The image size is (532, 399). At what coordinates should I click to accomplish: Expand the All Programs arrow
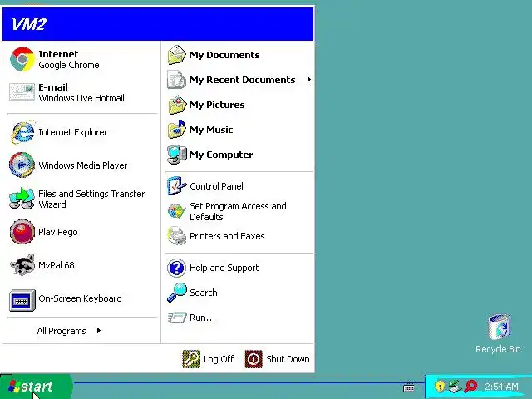tap(98, 331)
